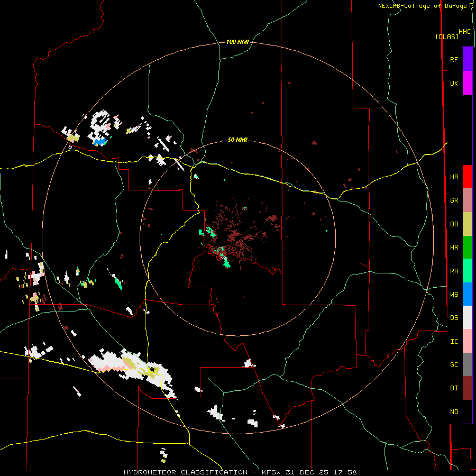This screenshot has height=476, width=476.
Task: Click the RF legend label
Action: (x=454, y=60)
